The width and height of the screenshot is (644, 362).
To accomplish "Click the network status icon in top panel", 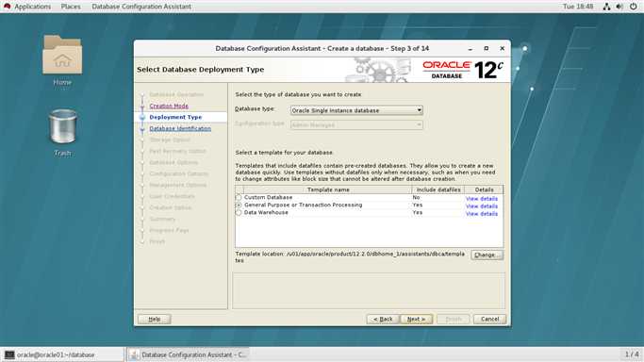I will [x=606, y=7].
